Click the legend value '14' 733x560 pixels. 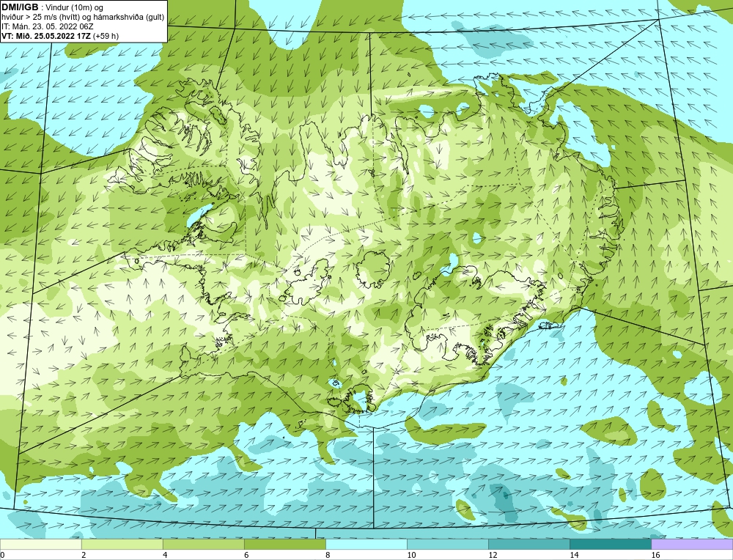[x=574, y=555]
